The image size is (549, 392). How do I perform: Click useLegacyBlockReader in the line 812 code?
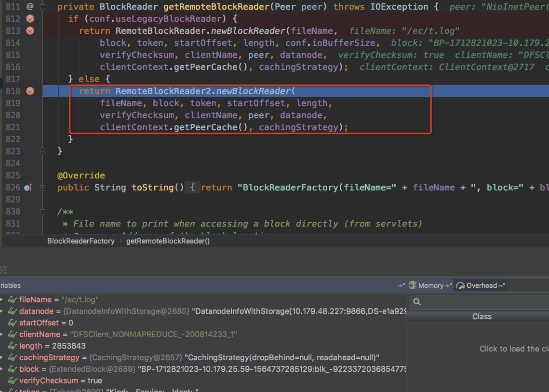click(169, 19)
